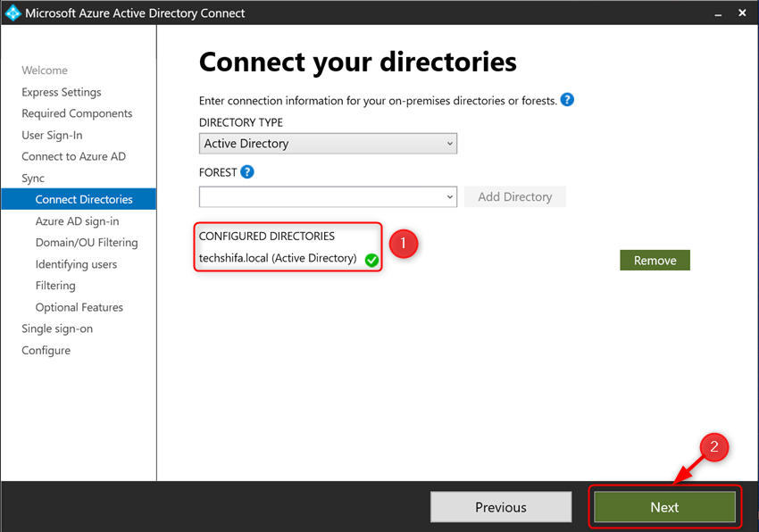Select Single sign-on in the sidebar

coord(57,328)
